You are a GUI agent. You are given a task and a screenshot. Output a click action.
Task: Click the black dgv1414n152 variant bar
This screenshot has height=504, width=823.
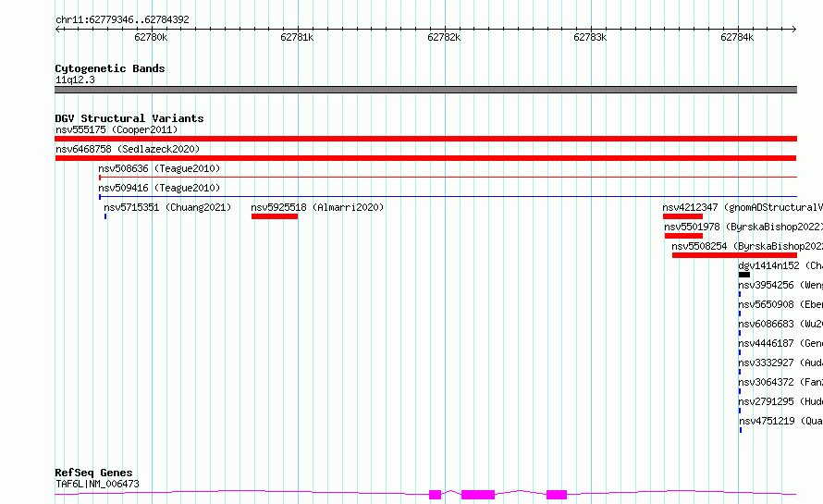744,275
